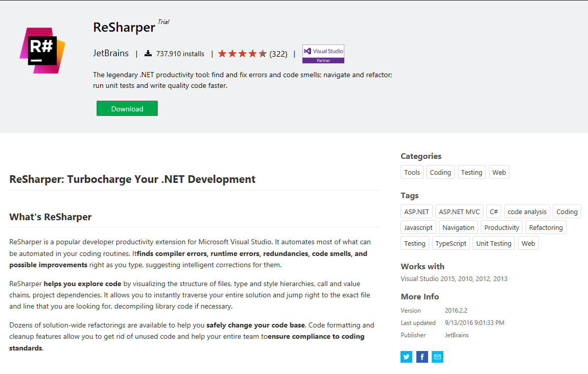This screenshot has height=374, width=588.
Task: Click the version number 2016.2.2
Action: [x=456, y=310]
